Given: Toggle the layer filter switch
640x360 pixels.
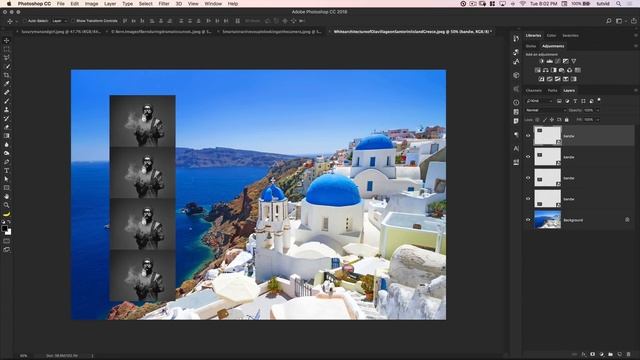Looking at the screenshot, I should coord(599,100).
